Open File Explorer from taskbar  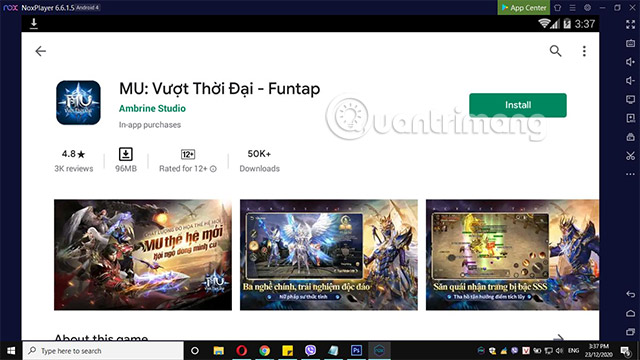(x=218, y=351)
